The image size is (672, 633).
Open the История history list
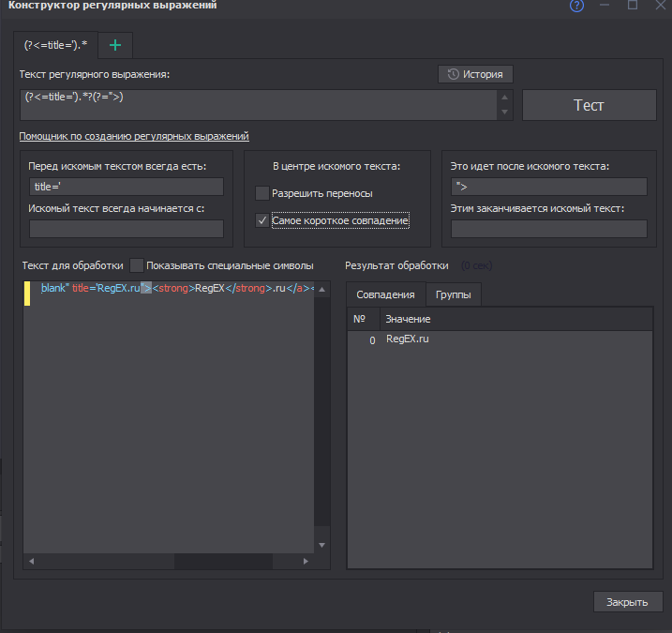click(x=475, y=74)
